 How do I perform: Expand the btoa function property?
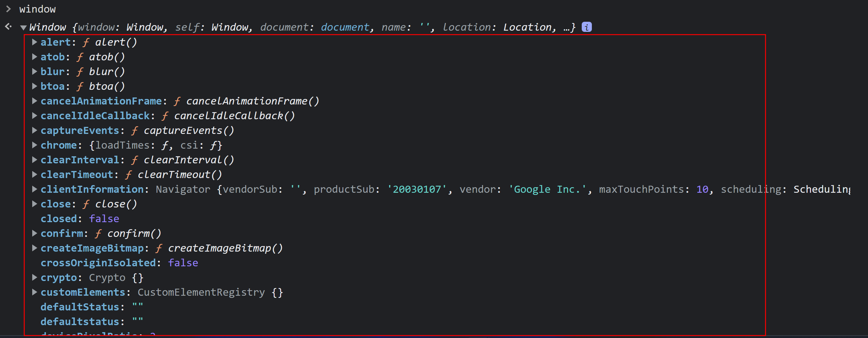point(34,86)
